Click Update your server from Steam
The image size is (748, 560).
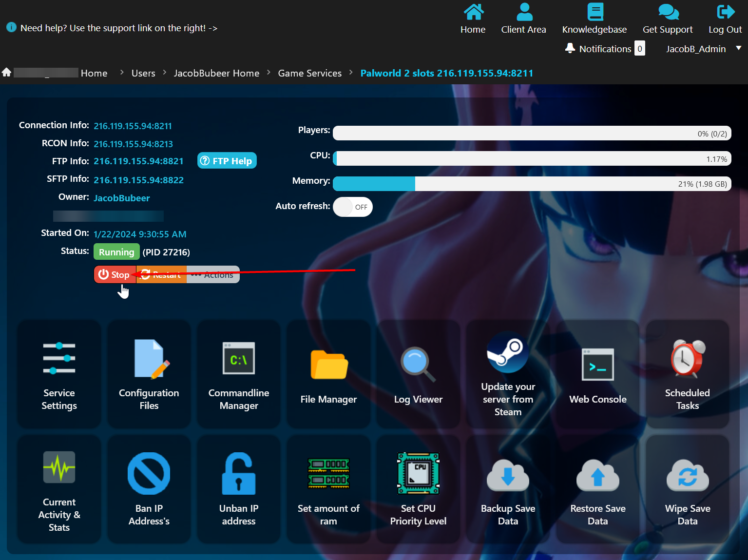click(508, 353)
